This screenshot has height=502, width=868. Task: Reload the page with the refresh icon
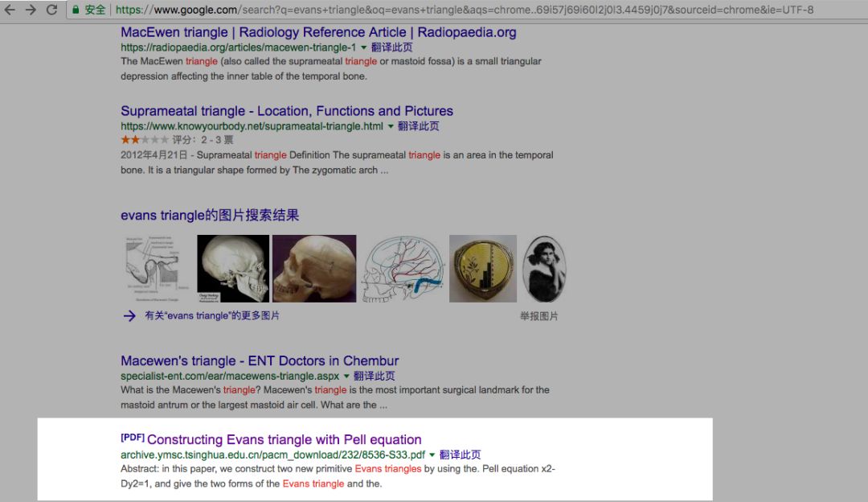point(51,10)
